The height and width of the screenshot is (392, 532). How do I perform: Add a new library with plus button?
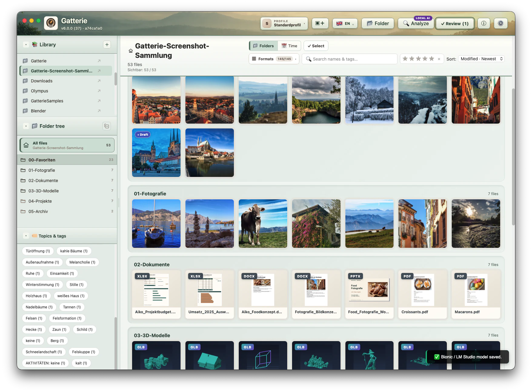pos(107,45)
